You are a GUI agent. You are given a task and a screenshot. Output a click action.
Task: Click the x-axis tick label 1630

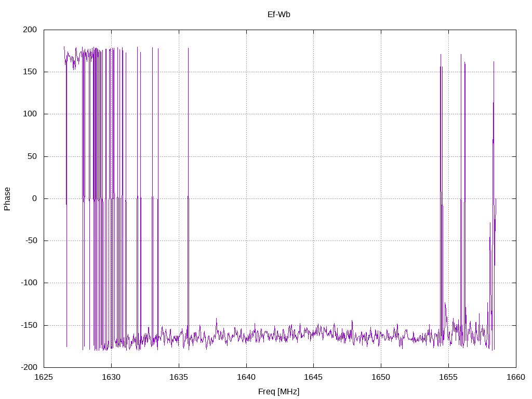(111, 377)
